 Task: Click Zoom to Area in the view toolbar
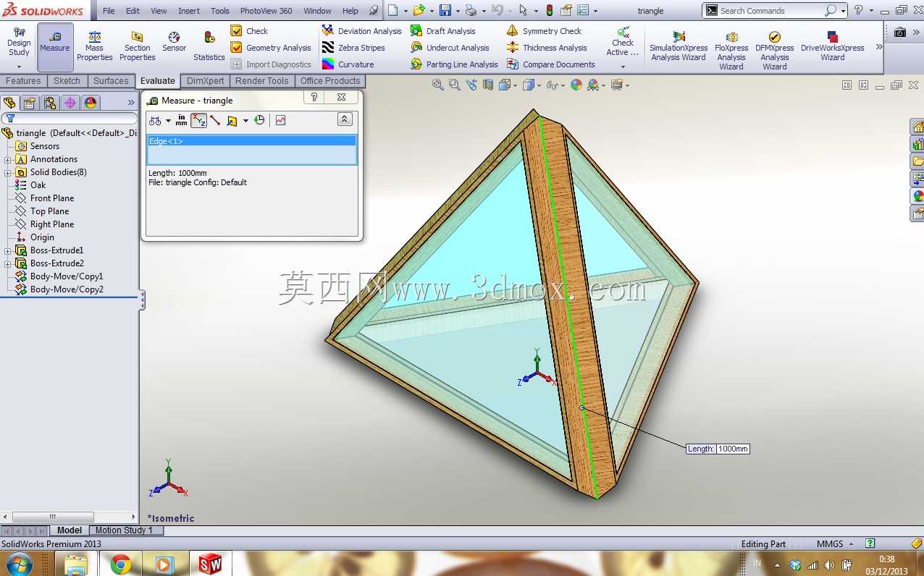(x=455, y=85)
